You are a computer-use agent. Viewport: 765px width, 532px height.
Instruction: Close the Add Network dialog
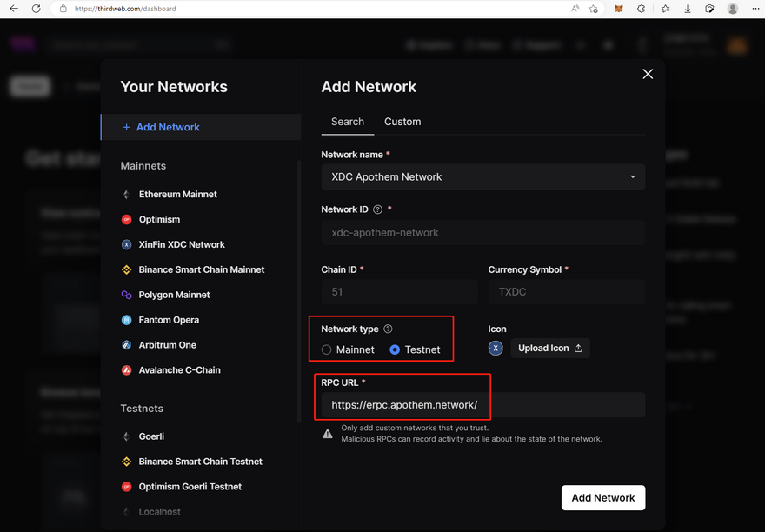648,74
